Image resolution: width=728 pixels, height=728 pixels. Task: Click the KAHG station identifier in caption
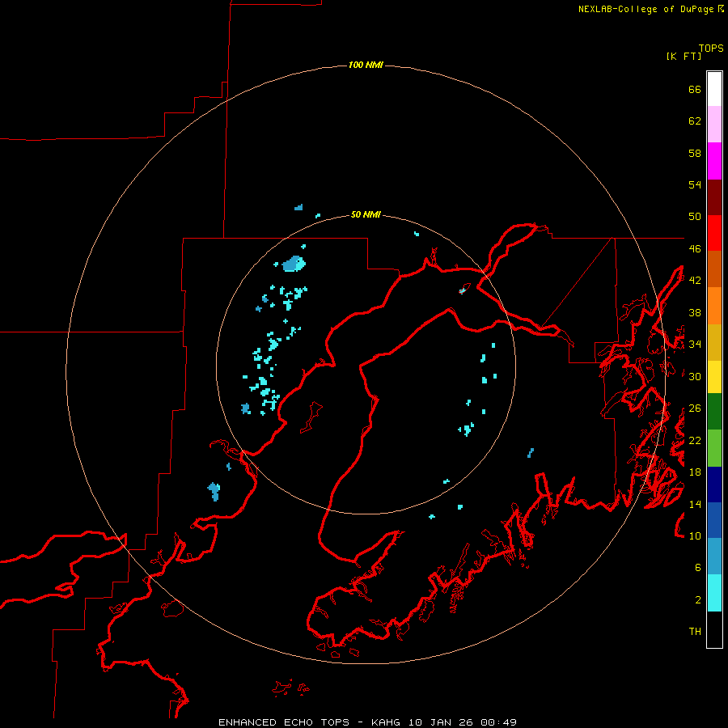[387, 722]
